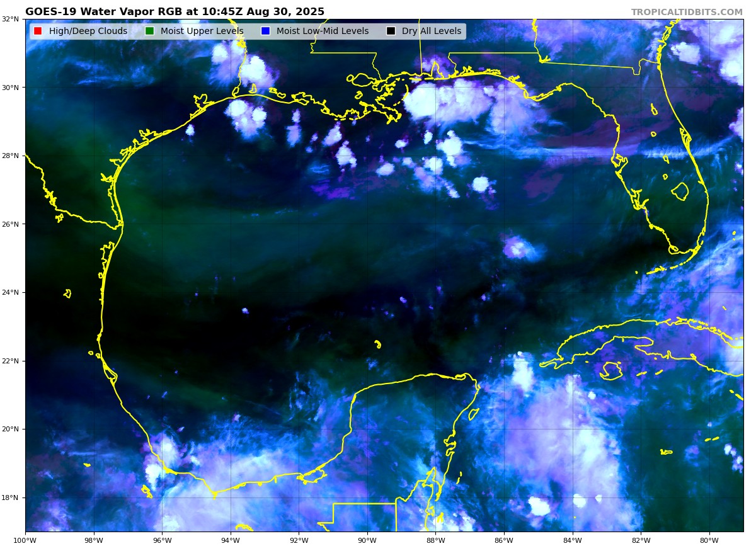Click the 26°N latitude label

11,224
